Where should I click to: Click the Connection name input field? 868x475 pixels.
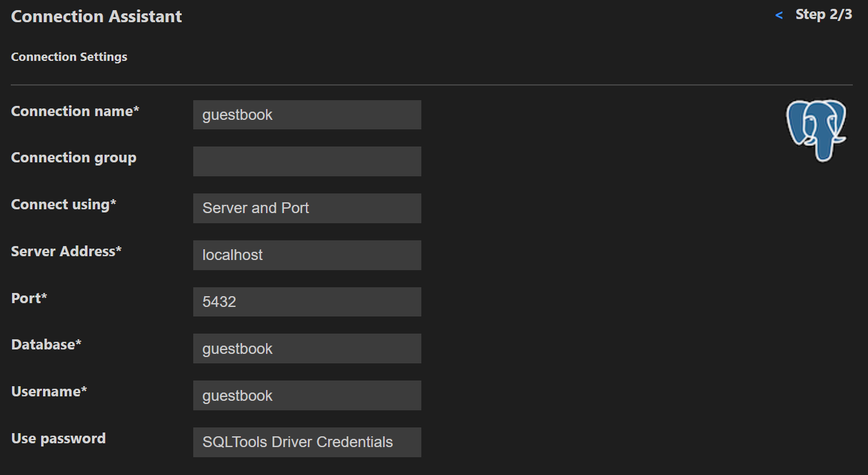(307, 115)
